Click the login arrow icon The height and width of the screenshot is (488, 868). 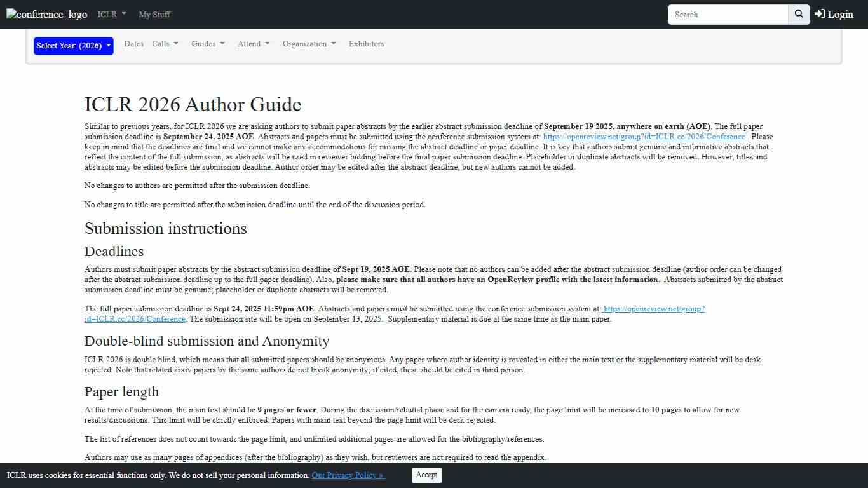coord(818,14)
